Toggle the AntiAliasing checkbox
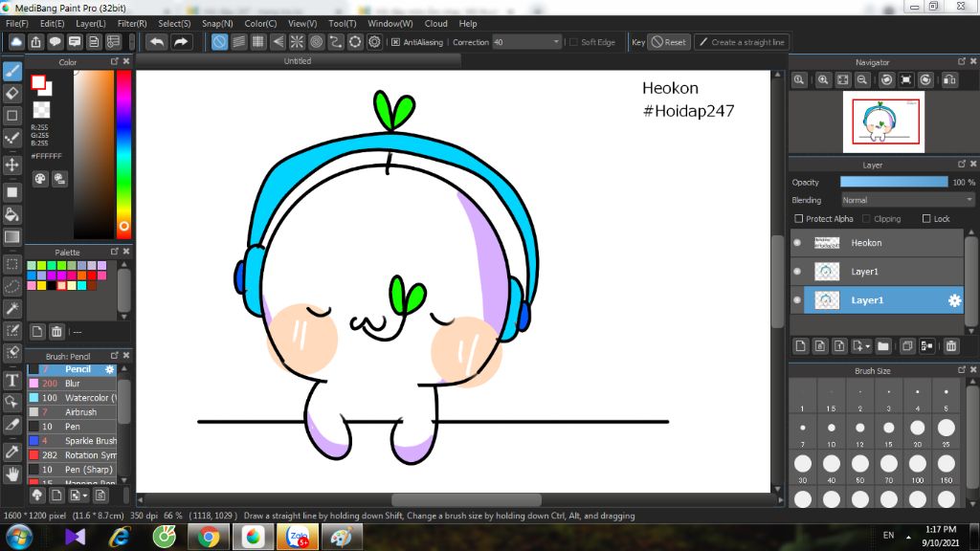The height and width of the screenshot is (551, 980). pyautogui.click(x=395, y=42)
